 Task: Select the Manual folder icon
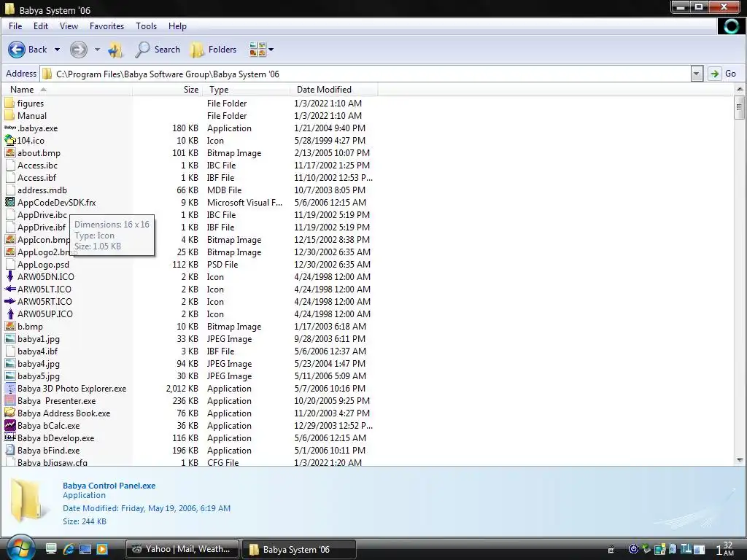[x=9, y=115]
